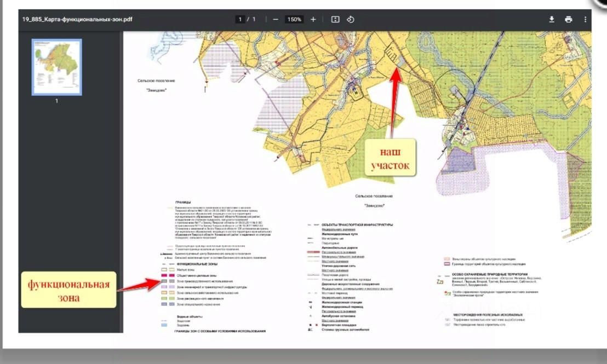Click "ГРАНИЦЫ ЗОН С ОСОБЫМИ УСЛОВИЯМИ ИСПОЛЬЗОВАНИЯ" heading
This screenshot has height=364, width=607.
point(220,331)
